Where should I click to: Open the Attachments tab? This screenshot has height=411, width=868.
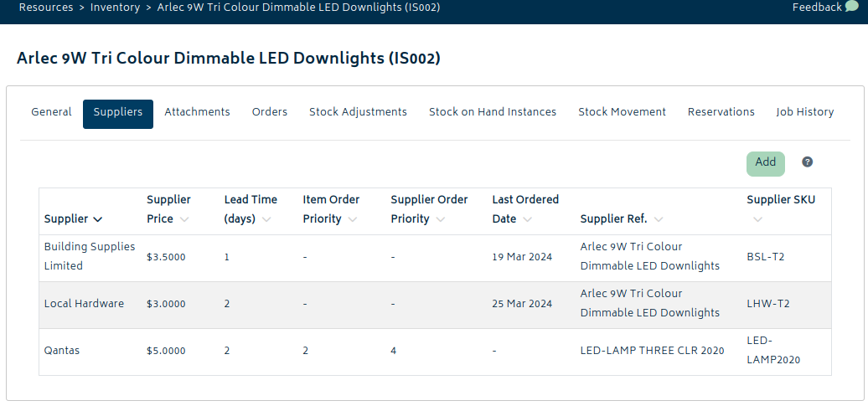pos(197,112)
